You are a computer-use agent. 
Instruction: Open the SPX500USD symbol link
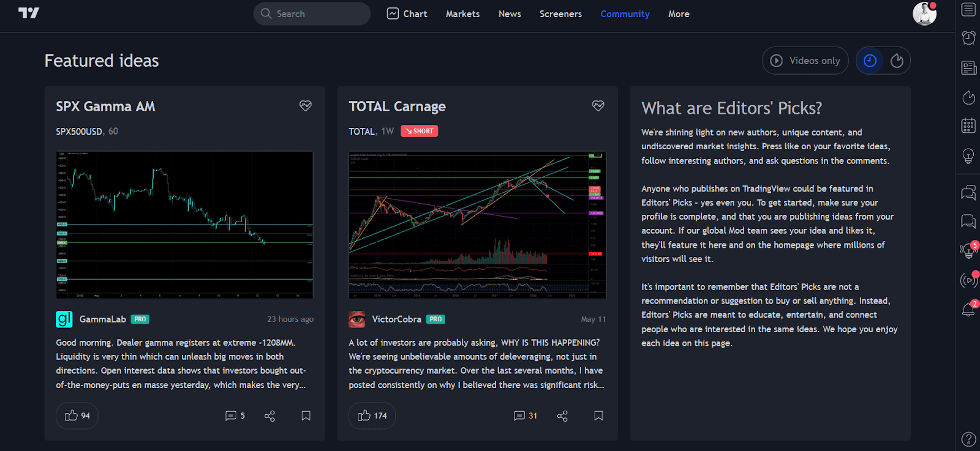79,132
